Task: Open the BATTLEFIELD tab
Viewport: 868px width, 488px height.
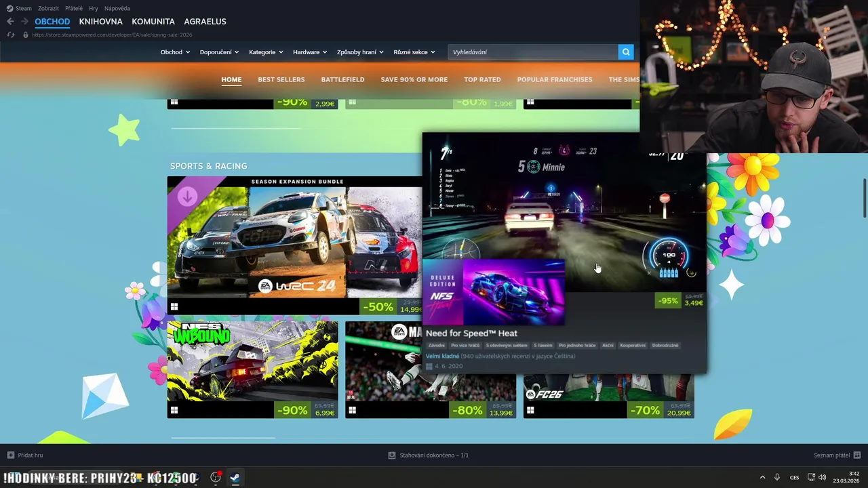Action: tap(342, 79)
